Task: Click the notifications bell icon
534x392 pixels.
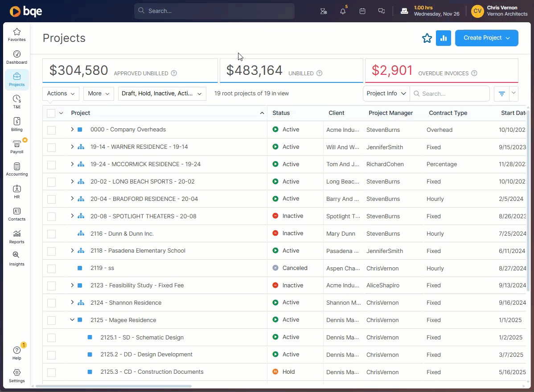Action: pos(343,11)
